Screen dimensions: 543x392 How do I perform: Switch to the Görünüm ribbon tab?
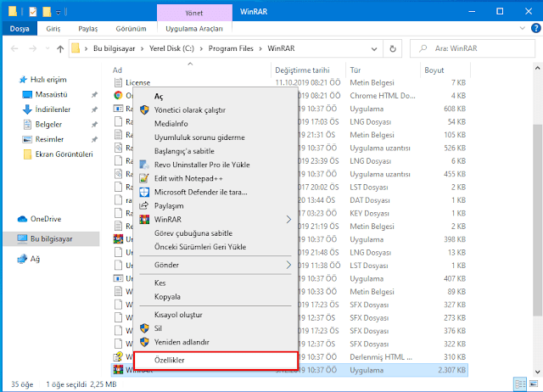131,29
